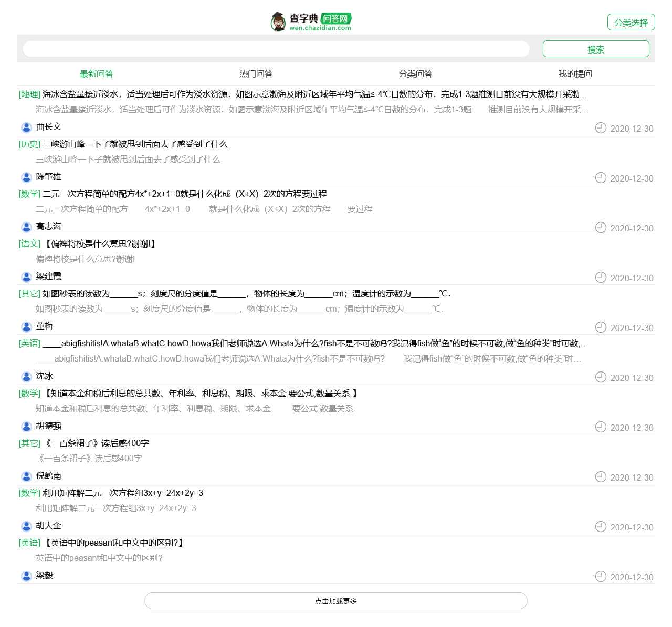Click the clock icon in 沈冰's row
Screen dimensions: 672x627
point(601,377)
